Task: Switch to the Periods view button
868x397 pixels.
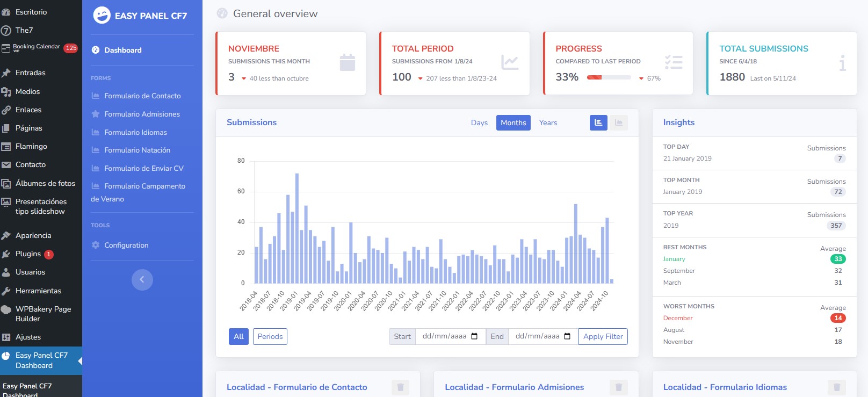Action: coord(270,336)
